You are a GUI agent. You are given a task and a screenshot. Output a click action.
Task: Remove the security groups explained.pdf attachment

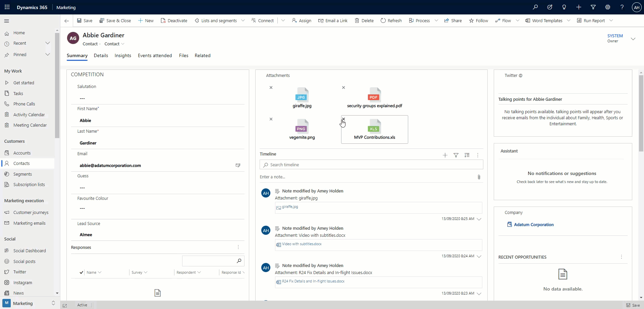343,88
